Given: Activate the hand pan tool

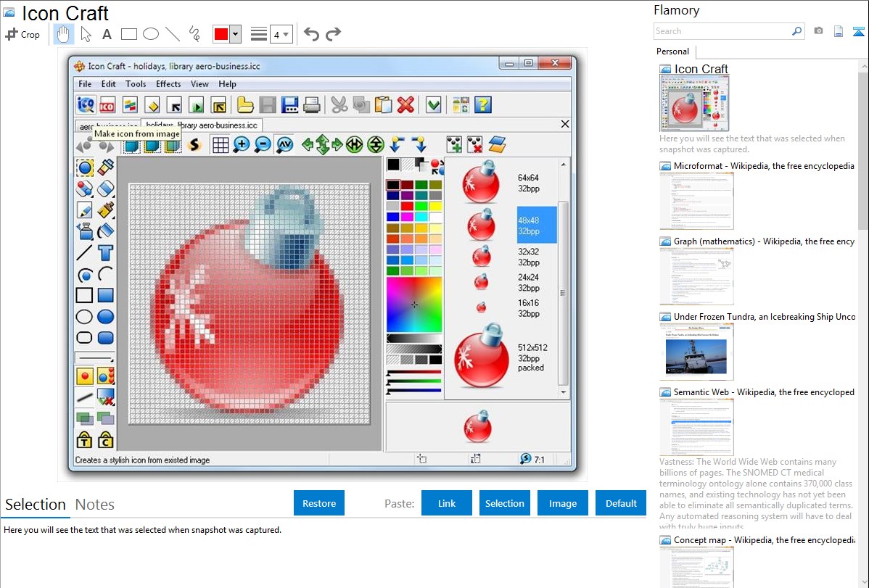Looking at the screenshot, I should tap(63, 34).
